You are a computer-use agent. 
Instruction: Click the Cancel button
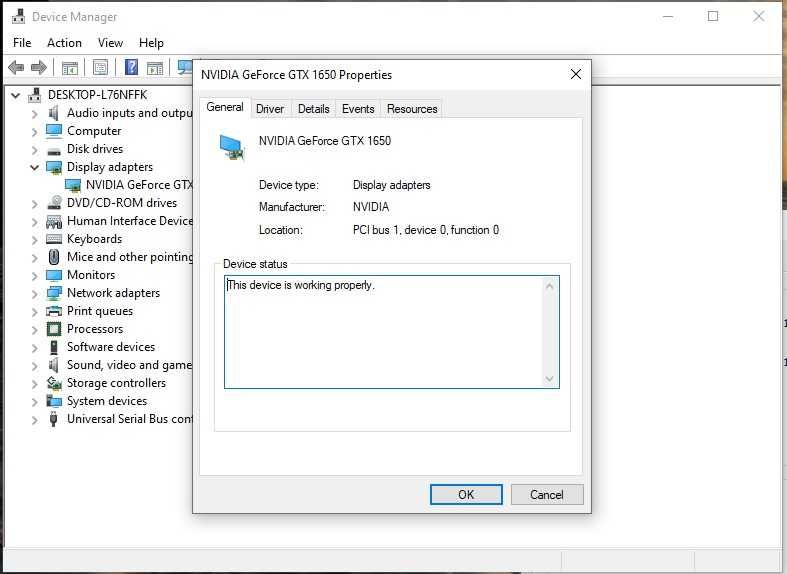point(547,495)
